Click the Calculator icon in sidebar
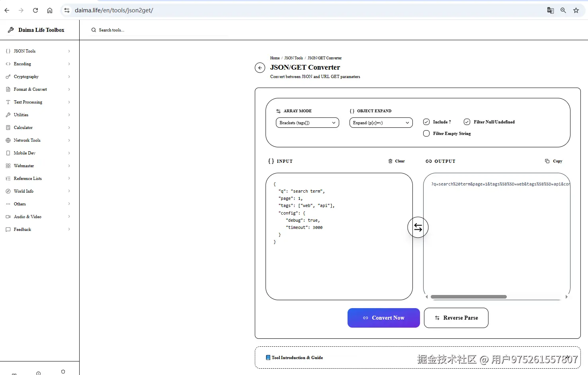 pyautogui.click(x=8, y=127)
